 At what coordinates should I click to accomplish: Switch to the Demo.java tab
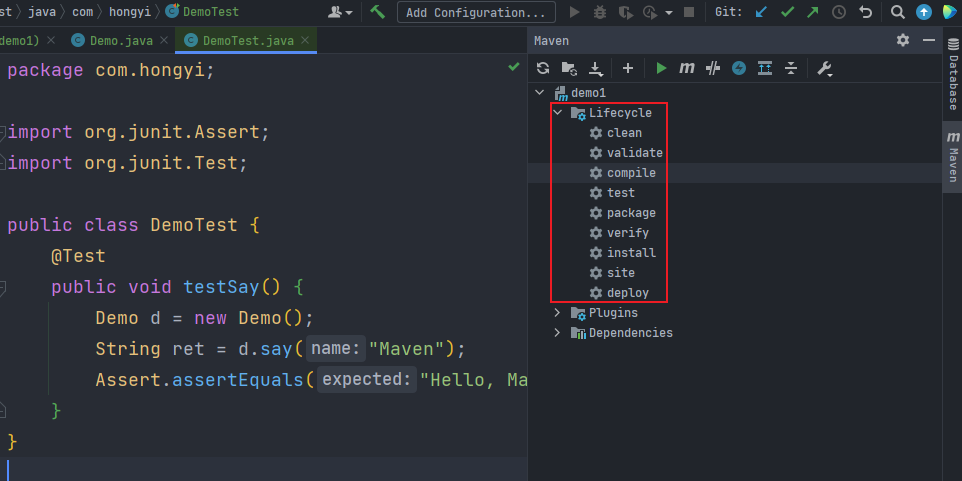click(121, 41)
